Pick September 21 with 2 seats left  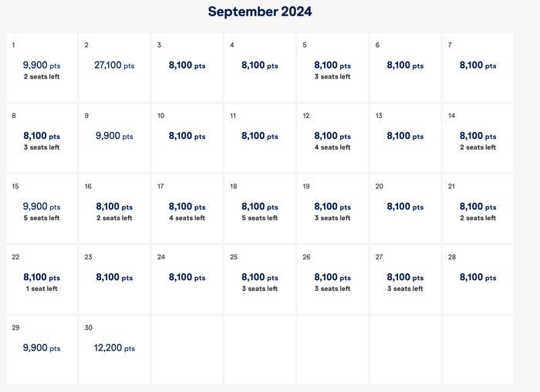point(478,209)
